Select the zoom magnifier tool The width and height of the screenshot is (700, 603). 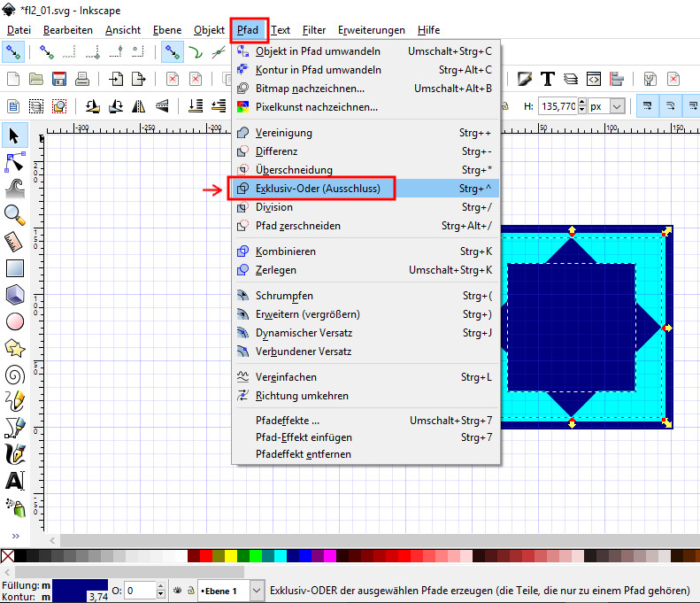(14, 213)
